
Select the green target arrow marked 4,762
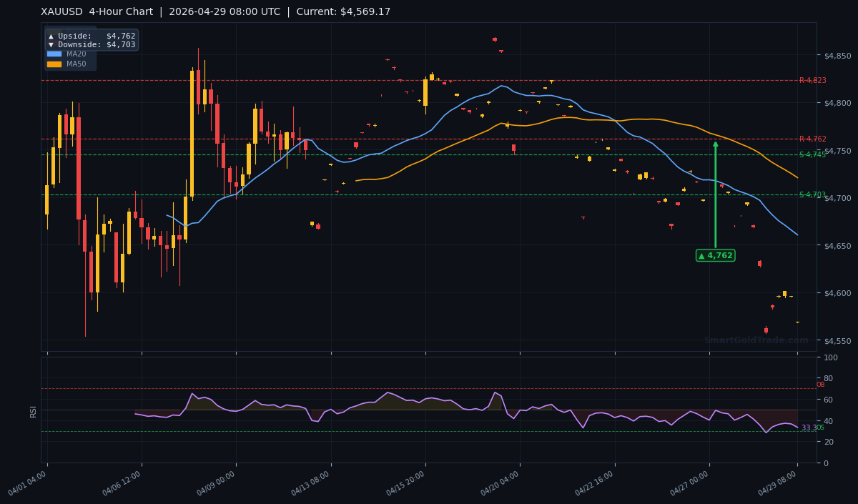click(x=715, y=255)
